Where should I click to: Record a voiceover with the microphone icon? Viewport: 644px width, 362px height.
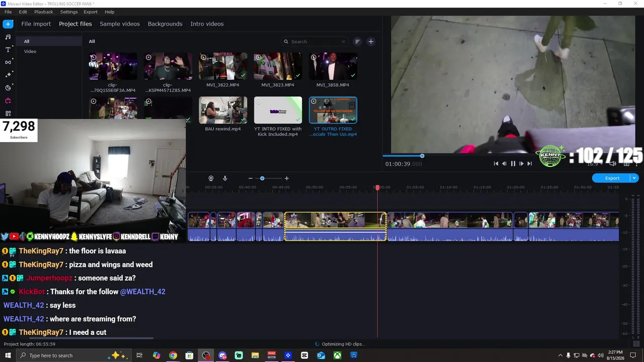pos(225,178)
